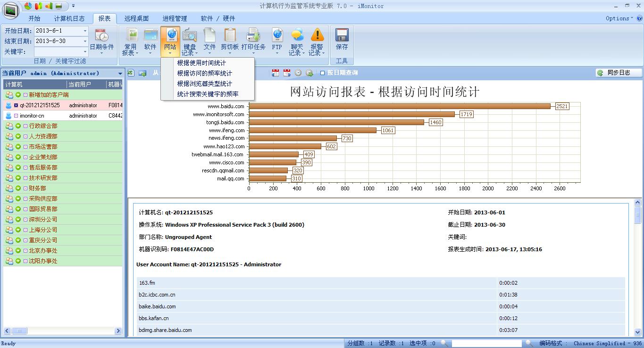Image resolution: width=644 pixels, height=348 pixels.
Task: Switch to the 计算机日志 tab
Action: tap(69, 18)
